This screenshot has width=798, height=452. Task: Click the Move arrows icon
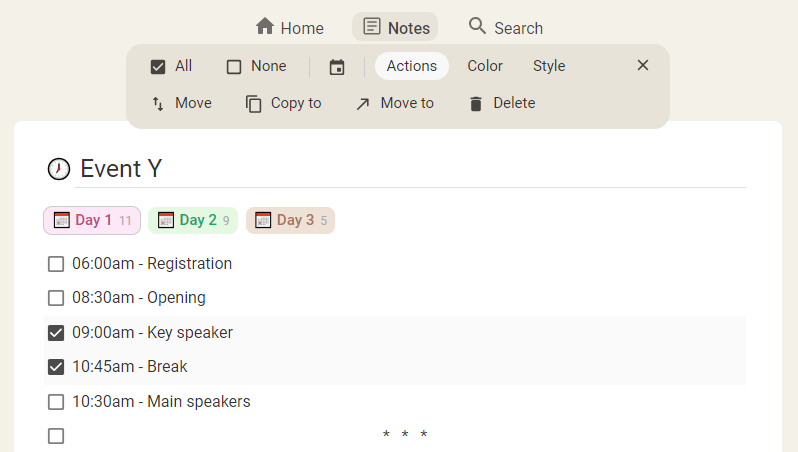click(x=158, y=104)
